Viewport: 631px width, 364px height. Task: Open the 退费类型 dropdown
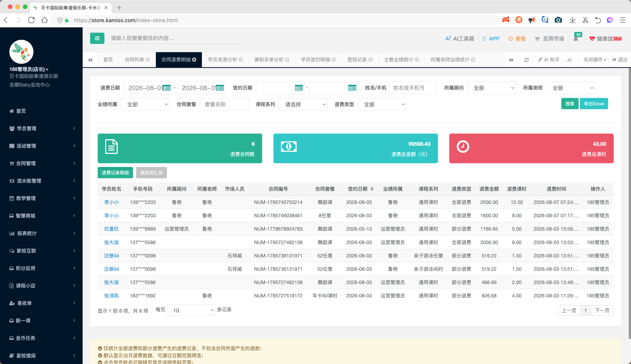pyautogui.click(x=382, y=105)
